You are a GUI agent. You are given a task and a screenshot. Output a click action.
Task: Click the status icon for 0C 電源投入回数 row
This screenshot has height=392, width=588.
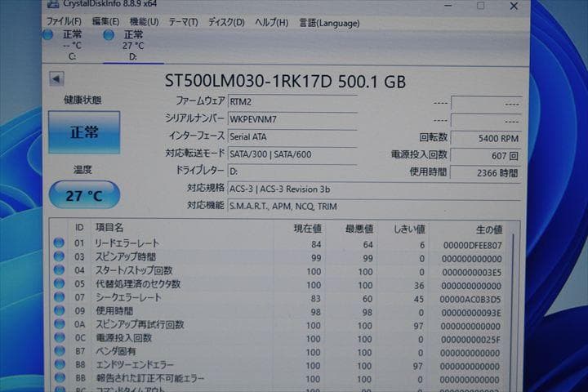(x=60, y=337)
